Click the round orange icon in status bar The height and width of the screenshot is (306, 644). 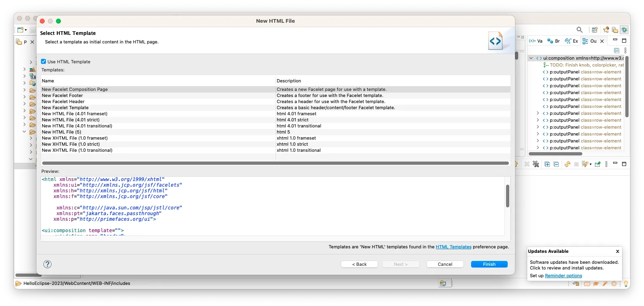(614, 284)
